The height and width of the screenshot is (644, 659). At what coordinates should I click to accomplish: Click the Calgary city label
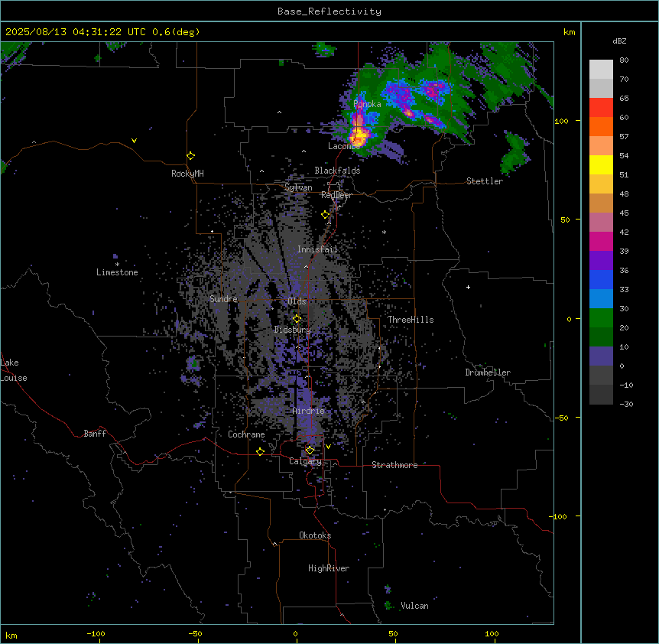(x=306, y=461)
